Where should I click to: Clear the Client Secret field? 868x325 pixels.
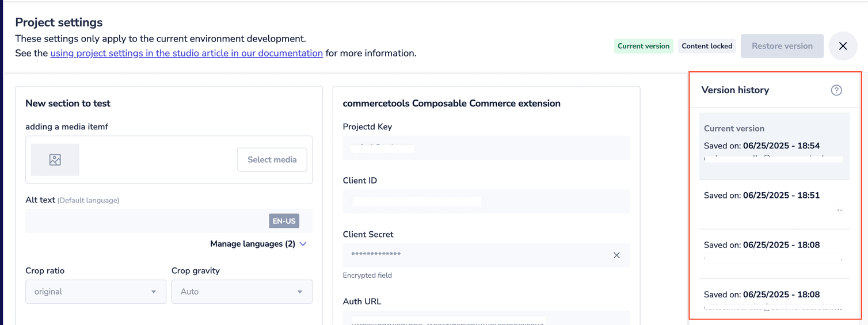point(616,255)
